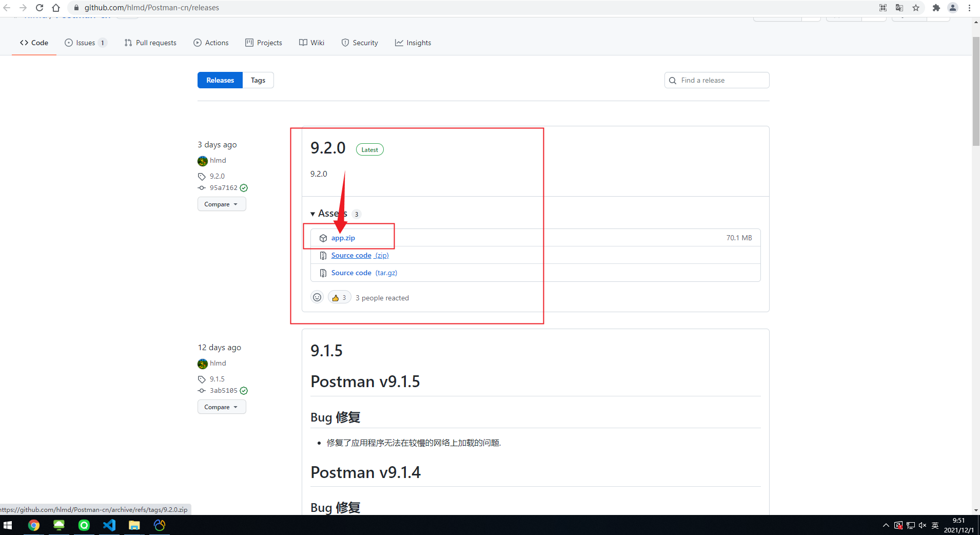Select the Releases button

[x=220, y=80]
